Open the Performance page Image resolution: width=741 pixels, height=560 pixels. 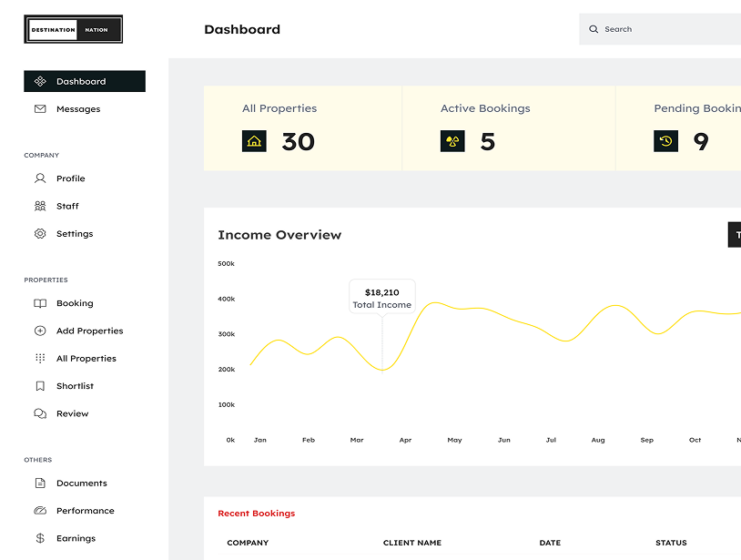point(85,511)
